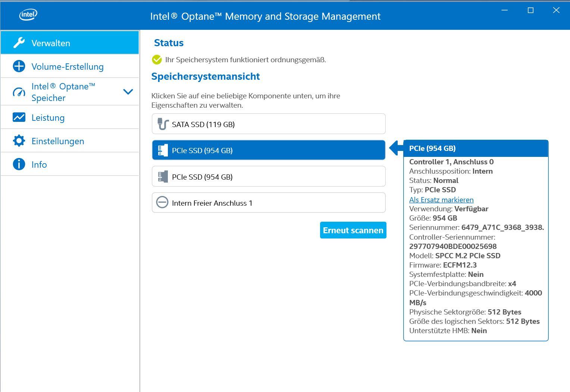570x392 pixels.
Task: Click the chart icon beside Leistung
Action: 19,117
